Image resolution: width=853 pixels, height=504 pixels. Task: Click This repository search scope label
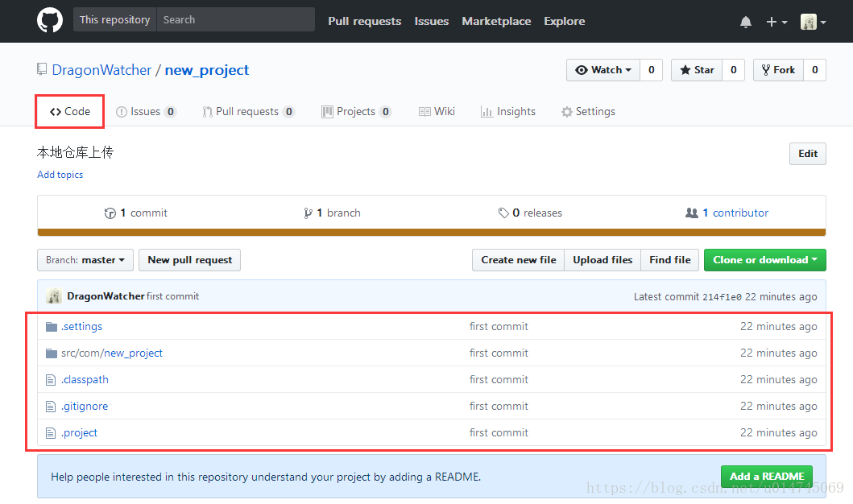pyautogui.click(x=115, y=19)
